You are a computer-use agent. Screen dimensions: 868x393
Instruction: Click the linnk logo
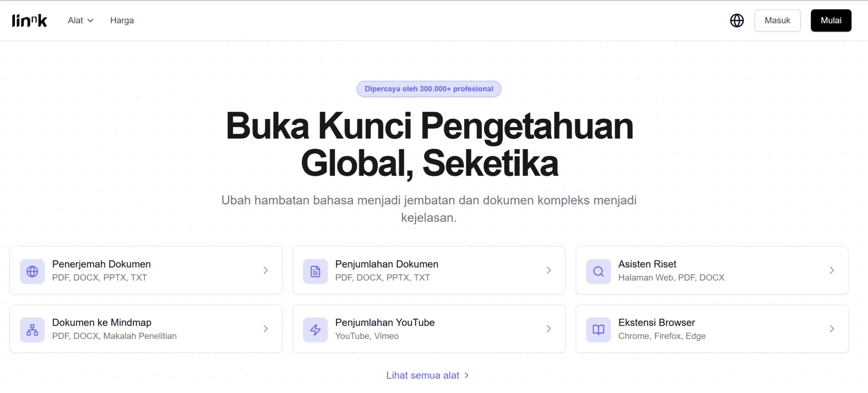coord(29,20)
